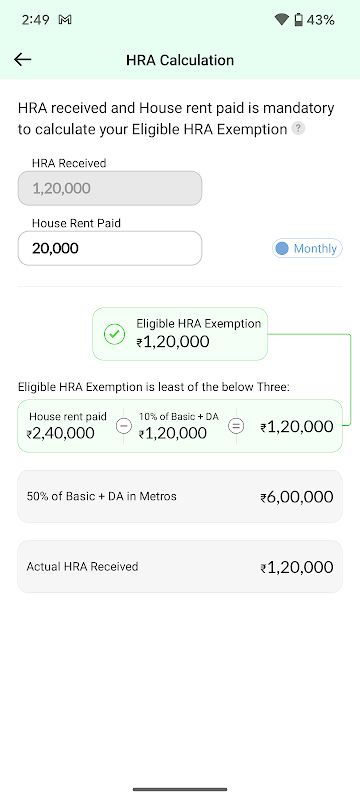Tap the home gesture bar at bottom

pos(180,789)
